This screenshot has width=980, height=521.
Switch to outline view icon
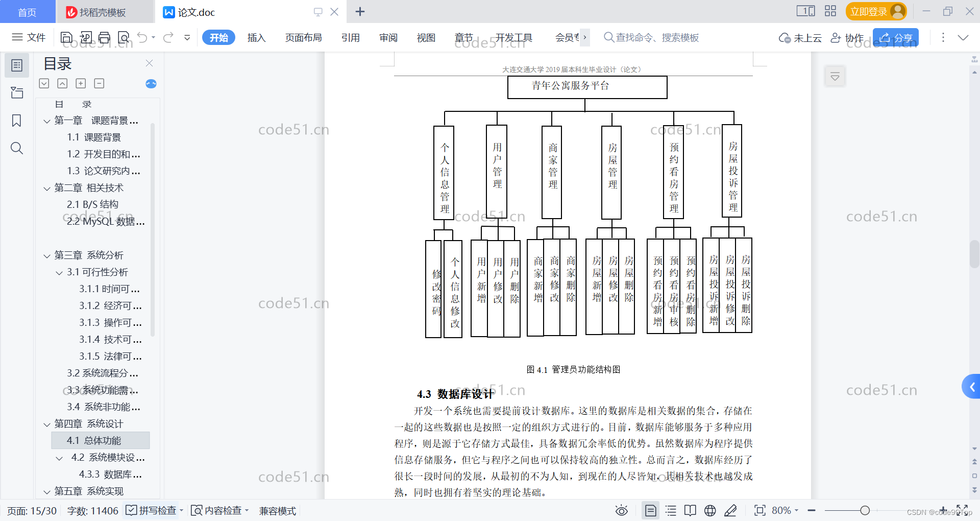pos(671,510)
